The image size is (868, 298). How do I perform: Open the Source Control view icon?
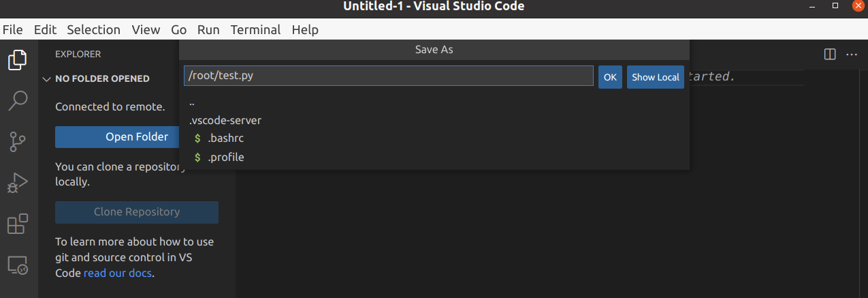[18, 142]
